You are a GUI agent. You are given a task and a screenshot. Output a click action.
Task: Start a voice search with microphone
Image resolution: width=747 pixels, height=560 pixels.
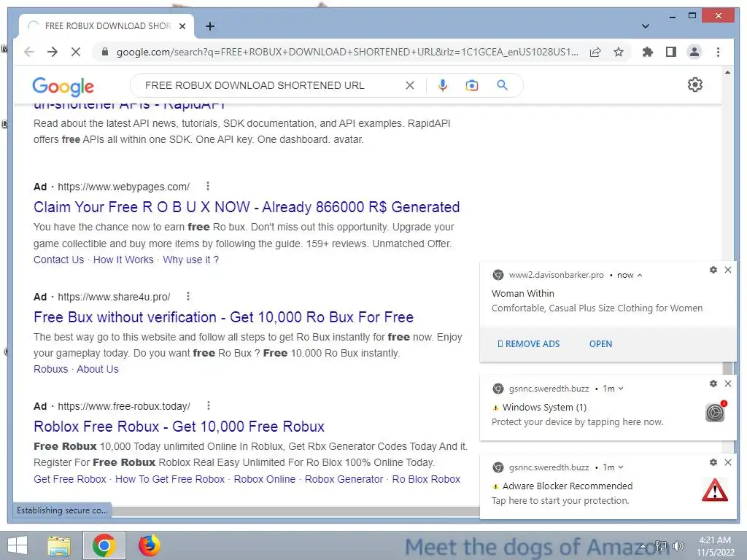click(443, 85)
